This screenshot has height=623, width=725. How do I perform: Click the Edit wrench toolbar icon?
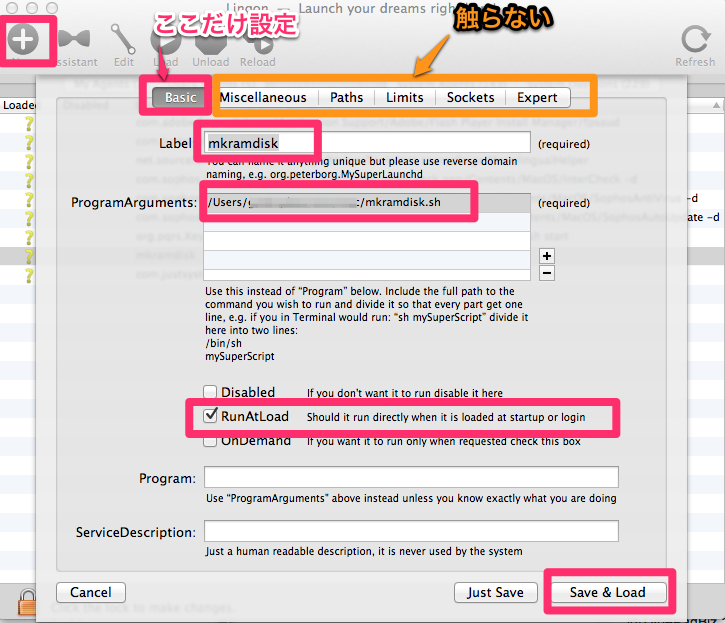(123, 39)
